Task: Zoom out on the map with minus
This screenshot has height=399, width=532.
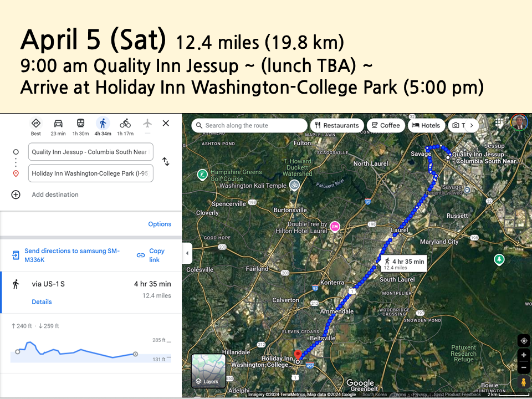Action: coord(524,367)
